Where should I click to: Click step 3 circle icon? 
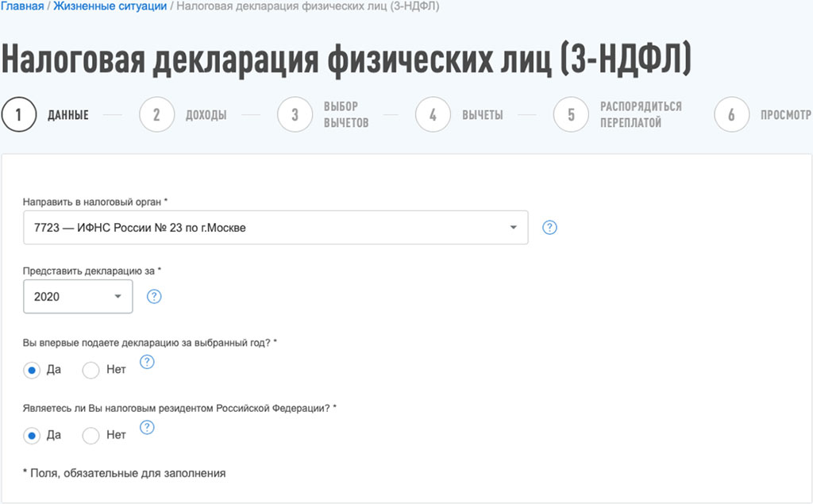(295, 115)
